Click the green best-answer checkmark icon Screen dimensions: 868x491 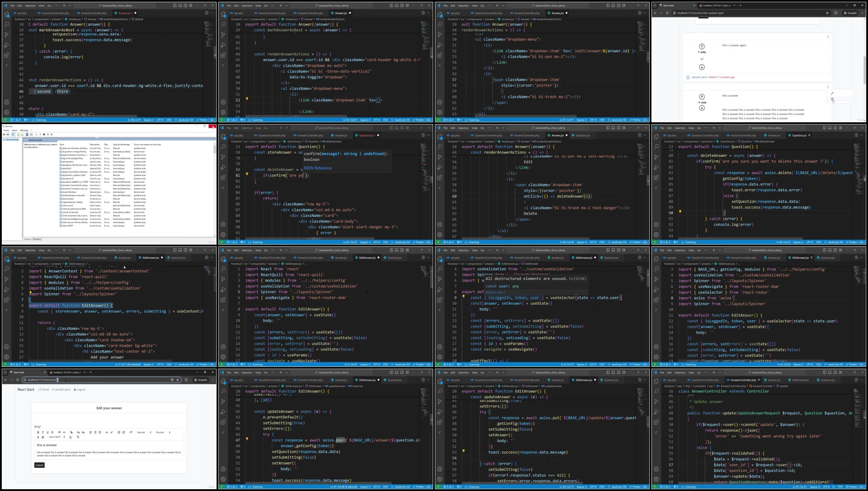[x=702, y=59]
